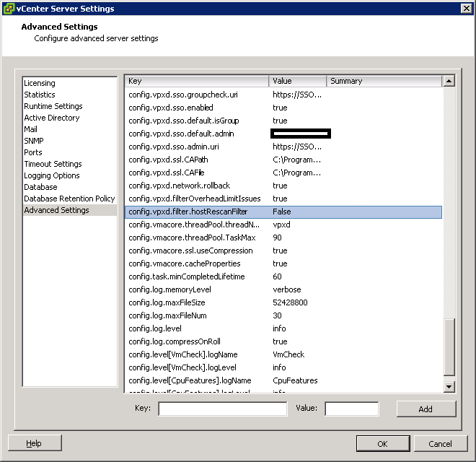Click the value 60 for minCompletedLifetime
The width and height of the screenshot is (476, 462).
(277, 277)
